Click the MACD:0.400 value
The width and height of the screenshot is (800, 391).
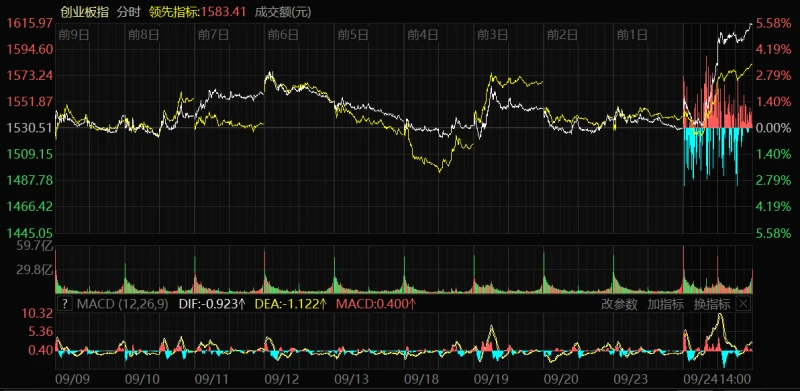(x=377, y=305)
